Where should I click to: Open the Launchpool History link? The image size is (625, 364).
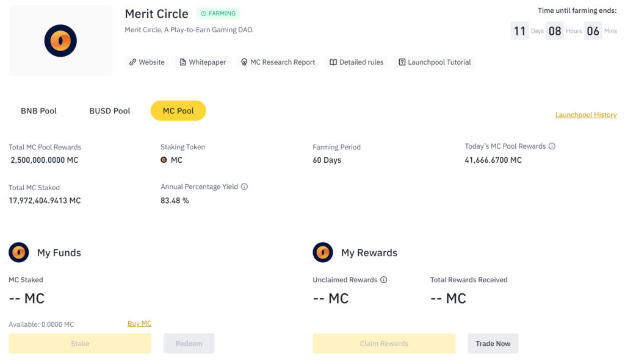[x=586, y=115]
